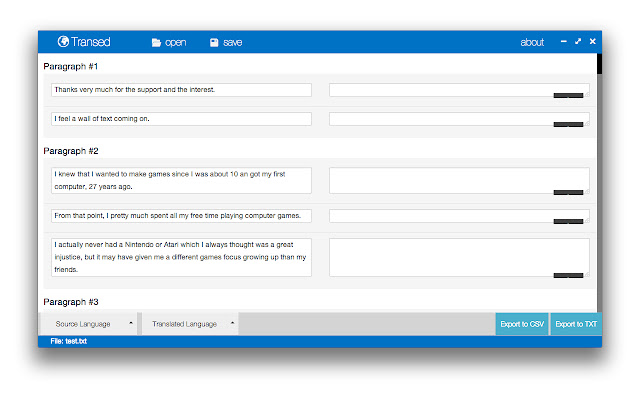Open a file via the open menu item

coord(169,42)
